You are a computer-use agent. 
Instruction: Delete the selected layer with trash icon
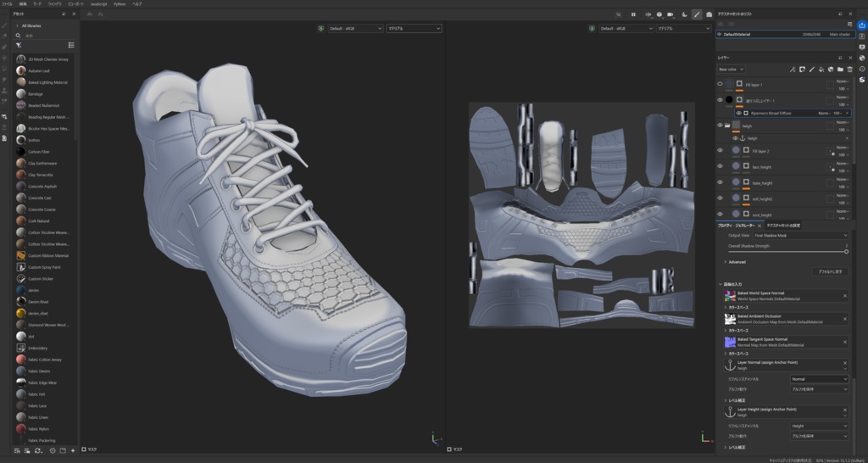[849, 70]
